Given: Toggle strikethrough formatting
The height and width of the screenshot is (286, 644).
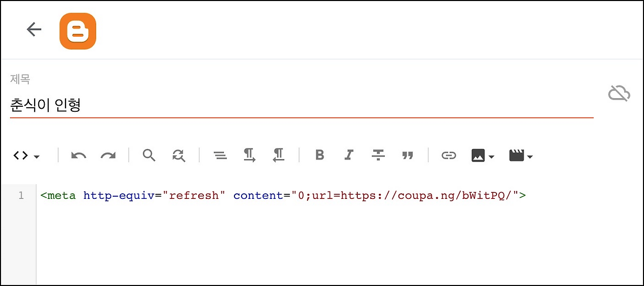Looking at the screenshot, I should (x=378, y=155).
